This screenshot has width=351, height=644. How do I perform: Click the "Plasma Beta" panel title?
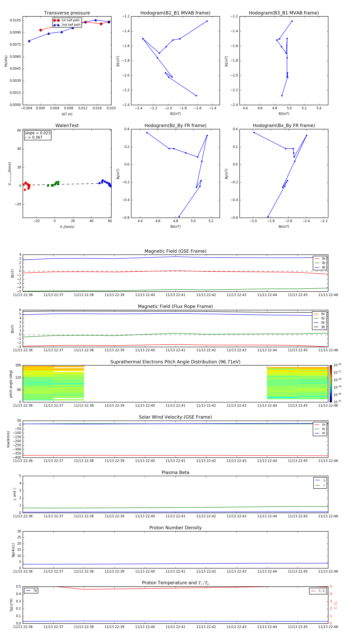pyautogui.click(x=175, y=473)
